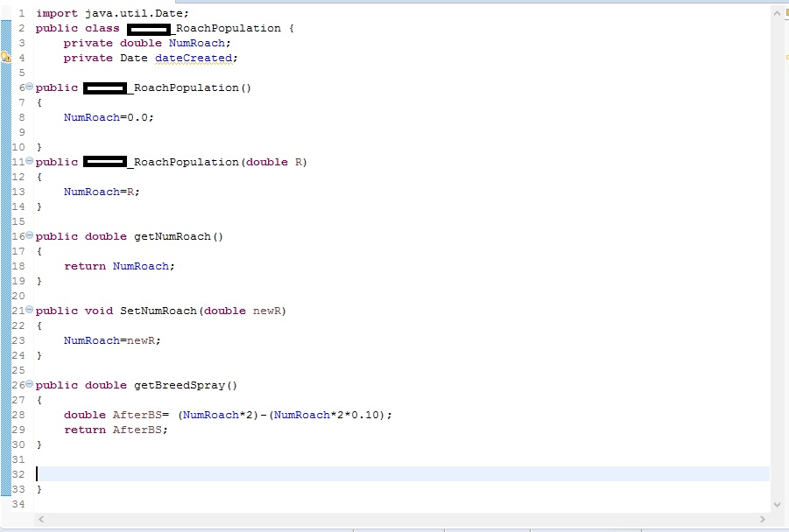Click the 'Date' type on line 4
The height and width of the screenshot is (532, 789).
(134, 59)
